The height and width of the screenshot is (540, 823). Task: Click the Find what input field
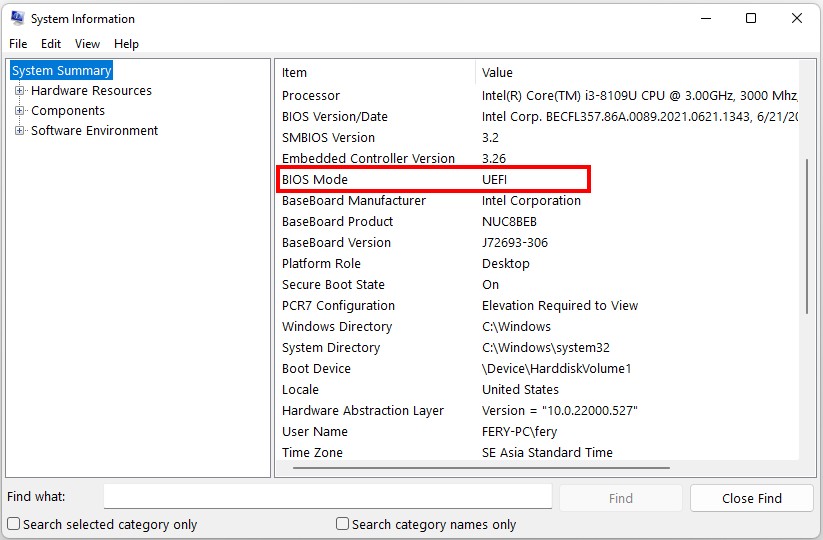(x=328, y=496)
